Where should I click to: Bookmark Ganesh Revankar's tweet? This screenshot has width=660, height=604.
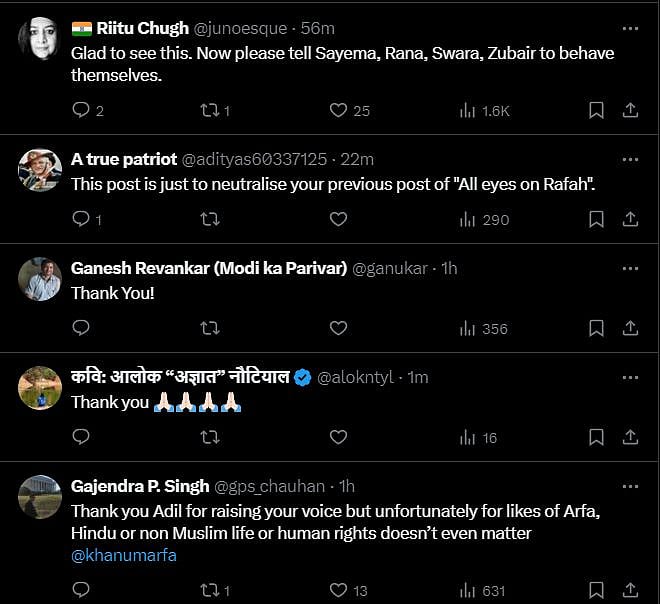pos(596,328)
